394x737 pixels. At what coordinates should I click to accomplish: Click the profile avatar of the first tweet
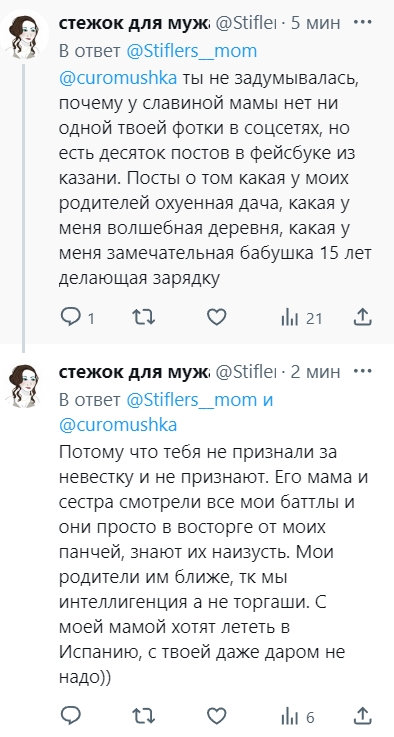pyautogui.click(x=24, y=36)
